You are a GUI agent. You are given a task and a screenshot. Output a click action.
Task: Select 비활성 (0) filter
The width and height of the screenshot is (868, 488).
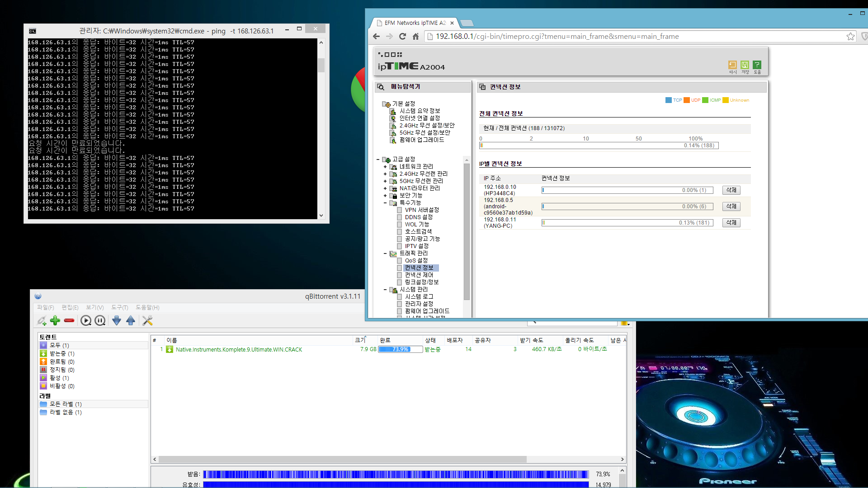coord(61,386)
